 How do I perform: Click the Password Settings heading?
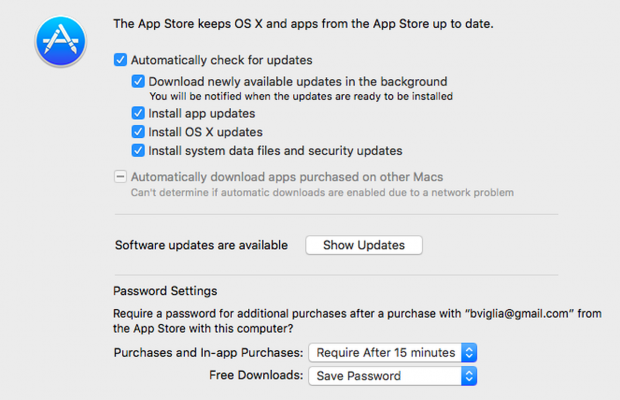click(165, 292)
